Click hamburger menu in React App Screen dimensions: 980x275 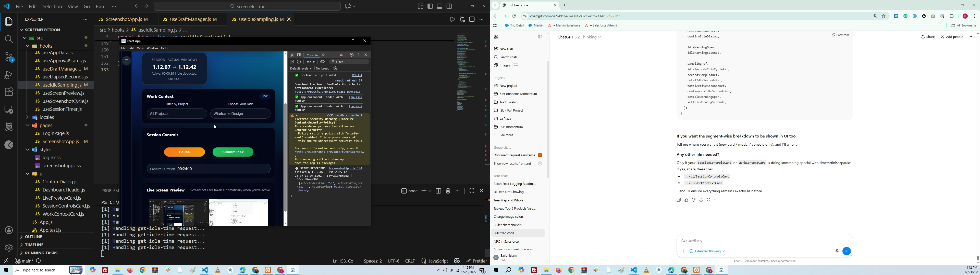click(x=126, y=61)
